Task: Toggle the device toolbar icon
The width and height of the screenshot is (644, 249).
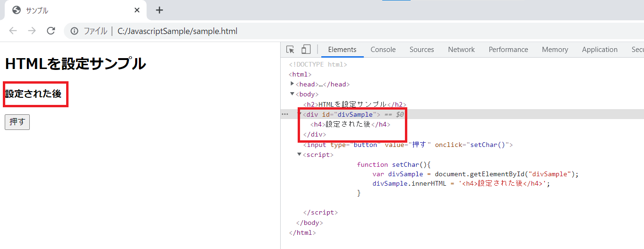Action: coord(306,50)
